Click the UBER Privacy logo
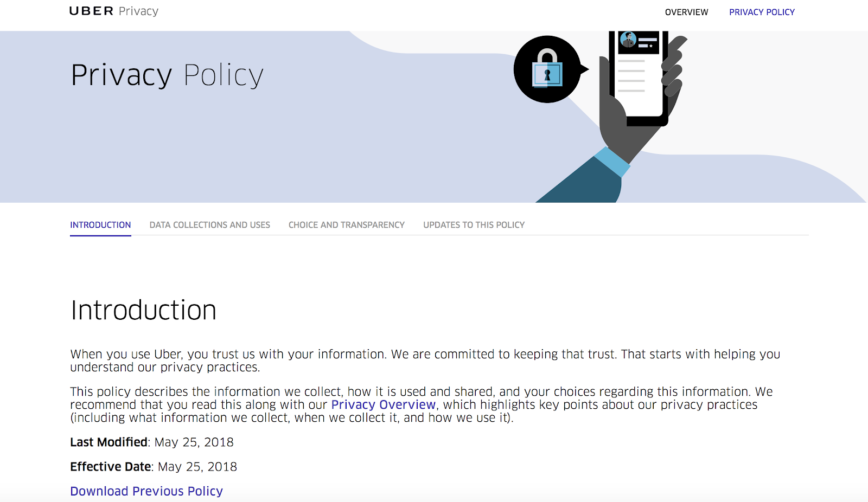 coord(114,11)
